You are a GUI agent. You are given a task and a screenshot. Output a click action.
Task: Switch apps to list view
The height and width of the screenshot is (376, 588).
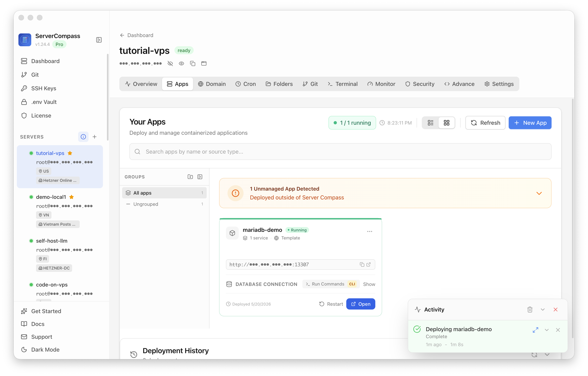click(x=431, y=123)
